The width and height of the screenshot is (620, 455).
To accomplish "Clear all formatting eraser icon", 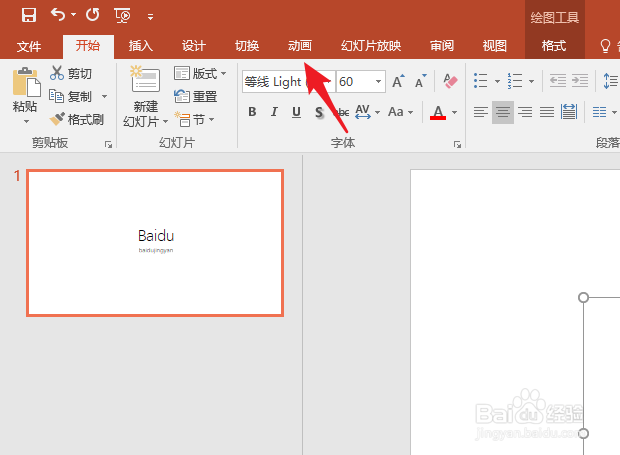I will point(450,81).
